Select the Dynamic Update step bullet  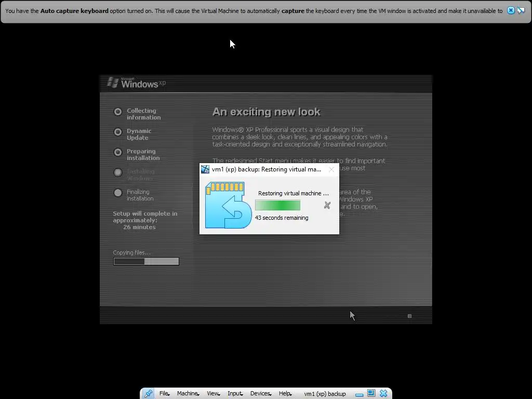coord(118,131)
